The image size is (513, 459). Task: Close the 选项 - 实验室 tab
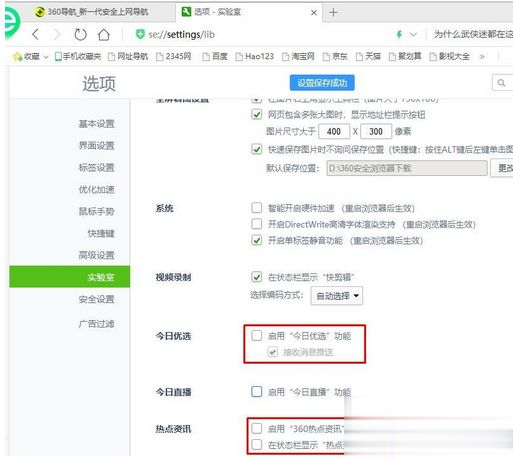pos(314,13)
